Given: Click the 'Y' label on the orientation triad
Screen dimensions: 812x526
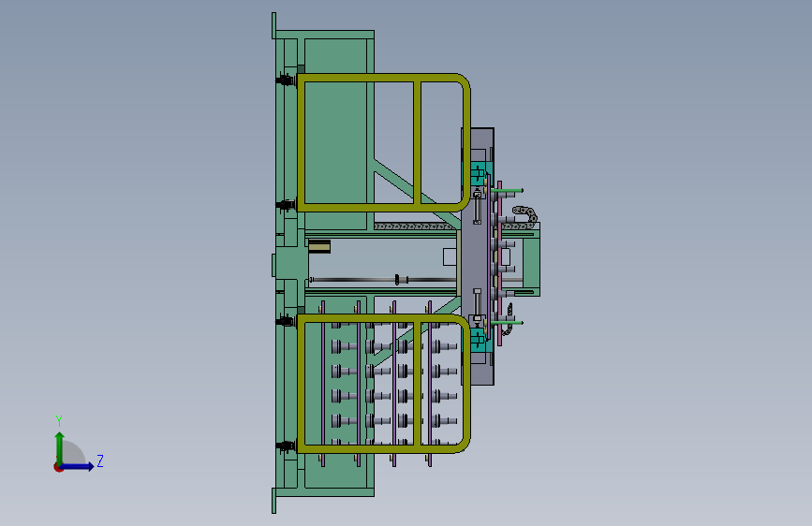Looking at the screenshot, I should click(59, 420).
